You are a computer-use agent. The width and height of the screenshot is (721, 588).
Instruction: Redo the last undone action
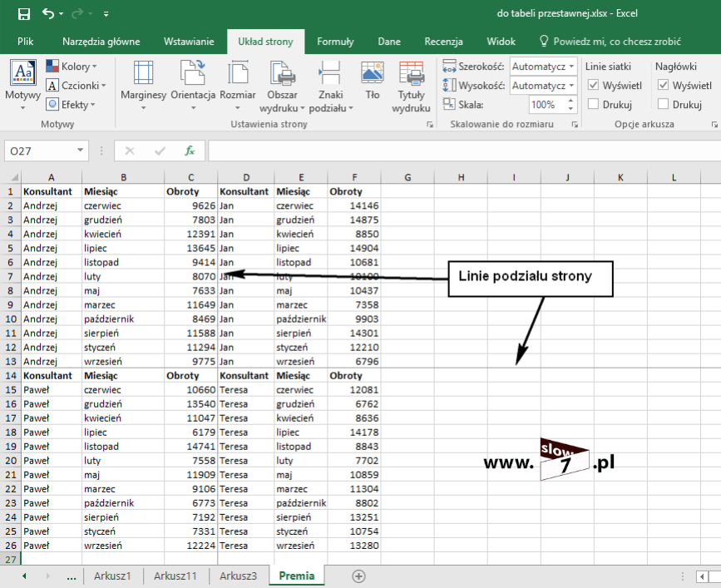(77, 14)
